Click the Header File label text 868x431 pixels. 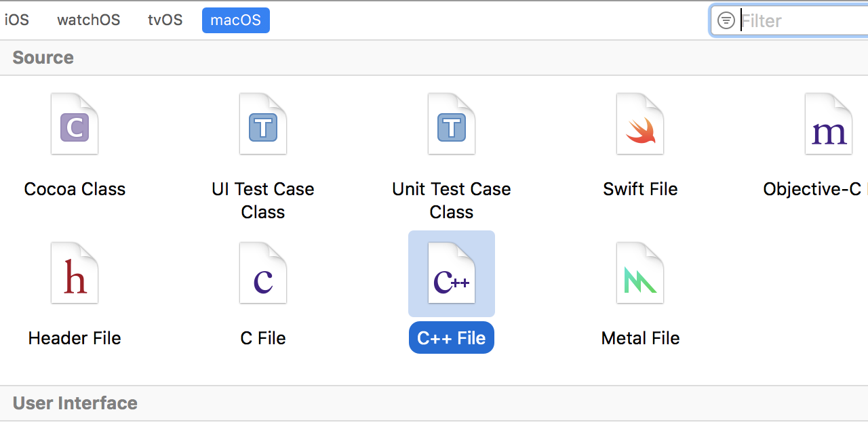(75, 338)
